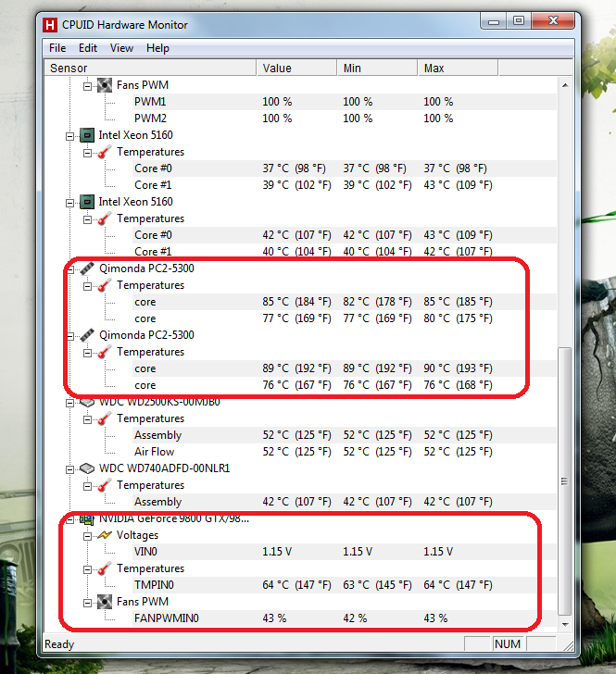The image size is (616, 674).
Task: Click the HWMonitor app icon in title bar
Action: coord(50,25)
